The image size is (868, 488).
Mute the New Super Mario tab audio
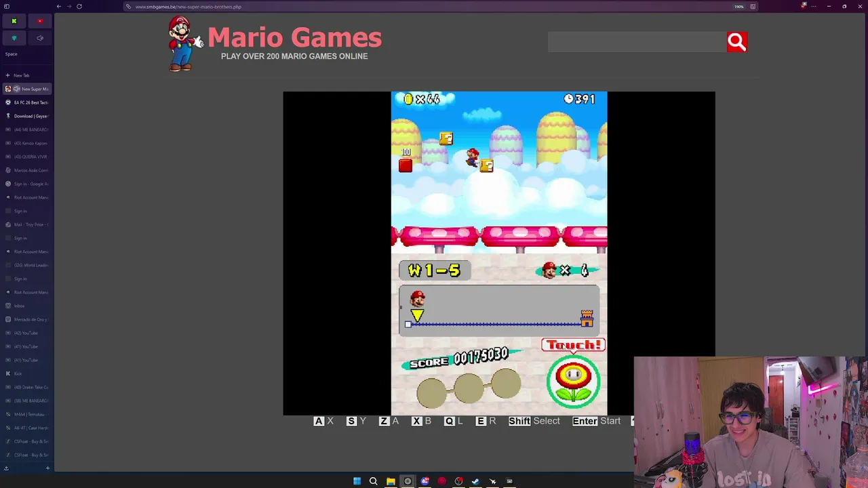coord(17,89)
